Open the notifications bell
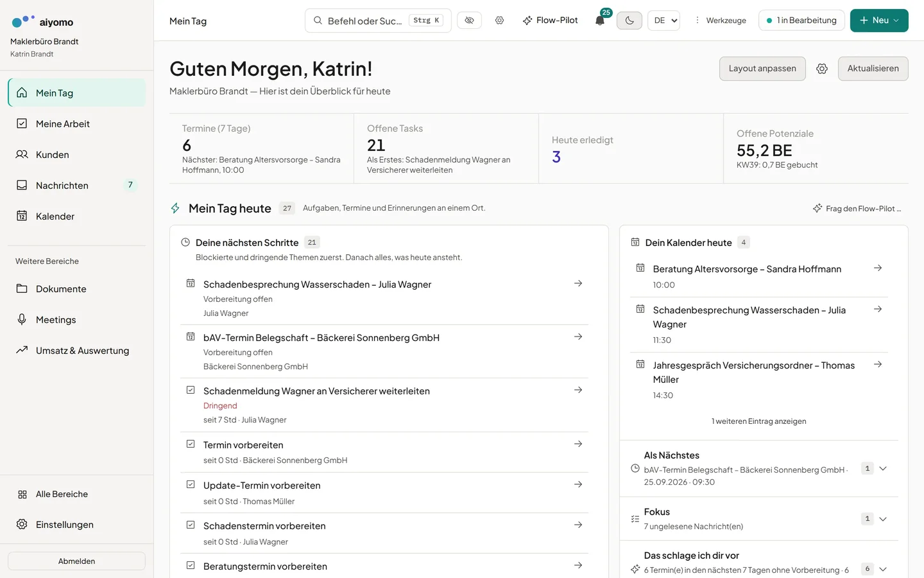 [600, 21]
